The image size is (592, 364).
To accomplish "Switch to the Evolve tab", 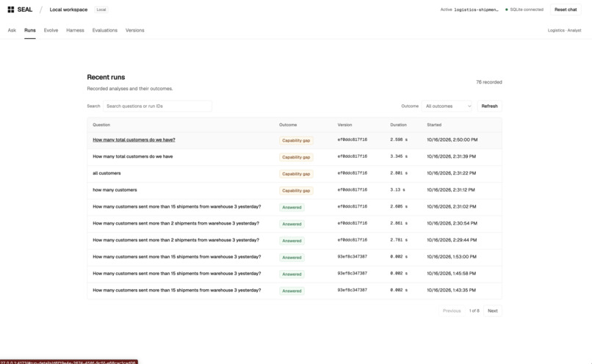I will [x=51, y=30].
